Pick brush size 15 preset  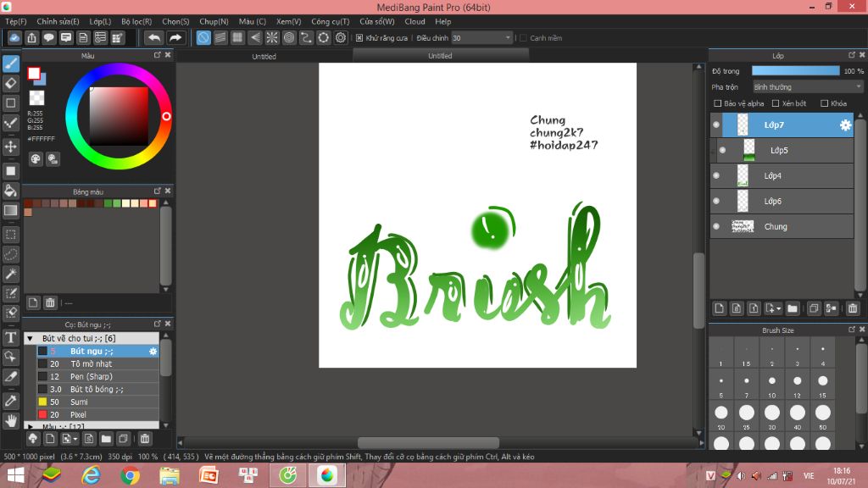point(822,385)
